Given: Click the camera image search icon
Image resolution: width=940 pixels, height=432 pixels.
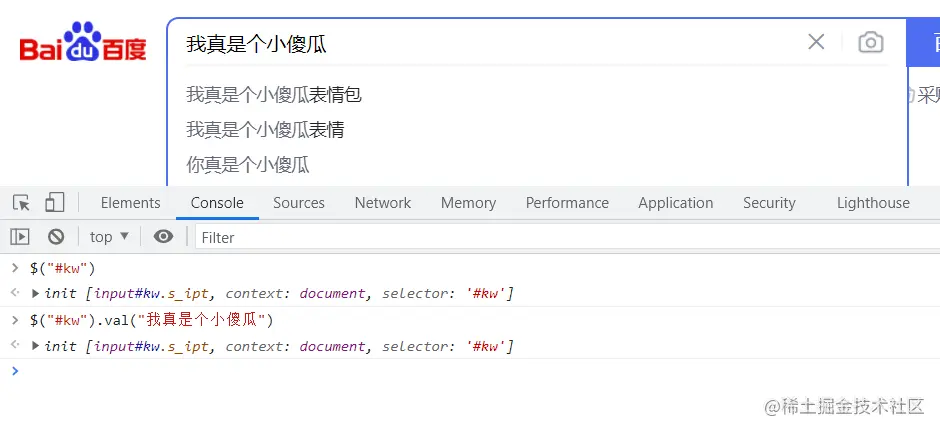Looking at the screenshot, I should 871,42.
